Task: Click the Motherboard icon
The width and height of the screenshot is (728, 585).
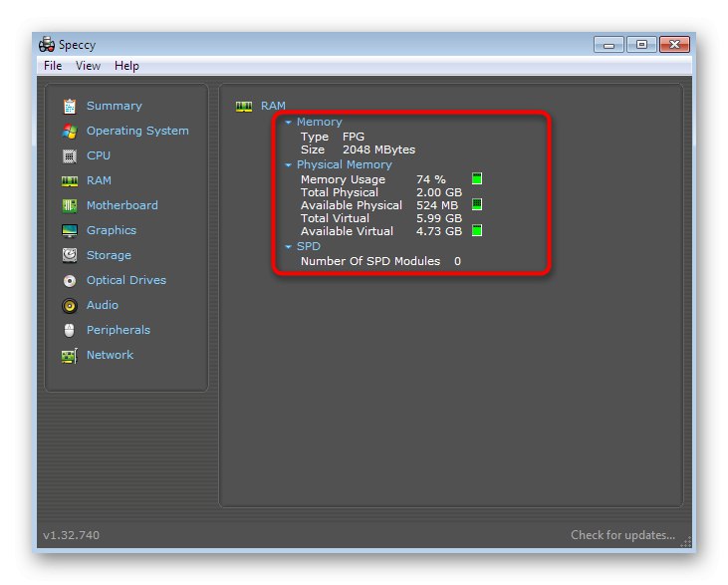Action: point(70,205)
